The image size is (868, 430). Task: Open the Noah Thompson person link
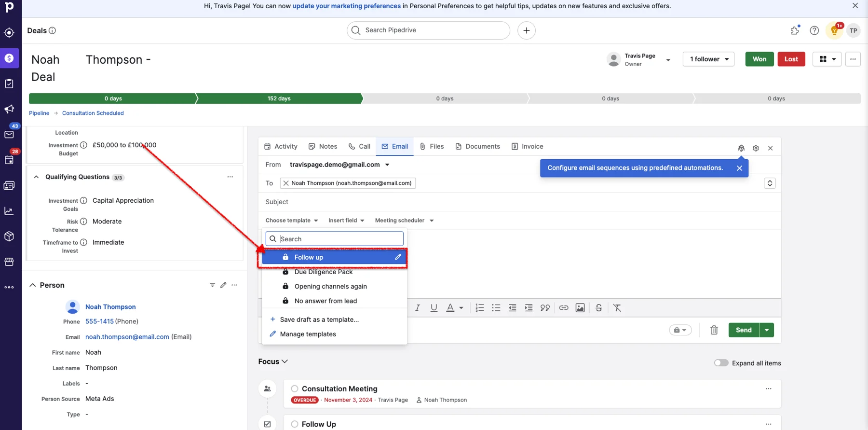click(x=110, y=307)
